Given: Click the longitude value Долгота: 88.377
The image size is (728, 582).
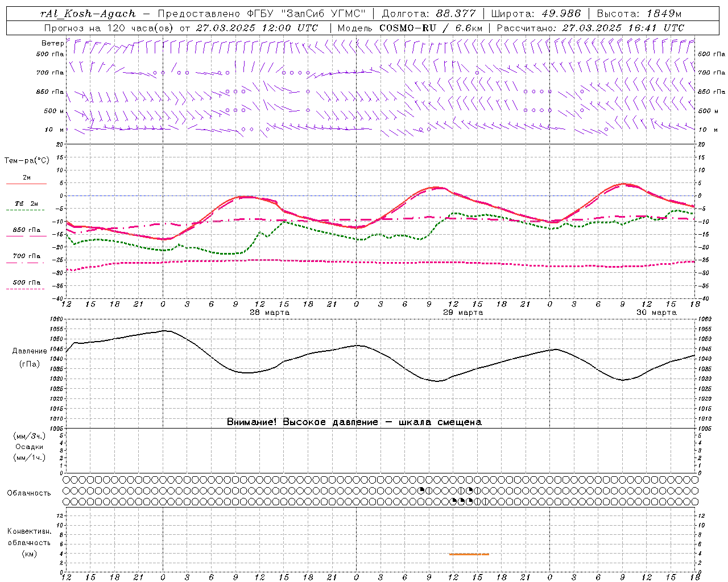Looking at the screenshot, I should [x=429, y=14].
